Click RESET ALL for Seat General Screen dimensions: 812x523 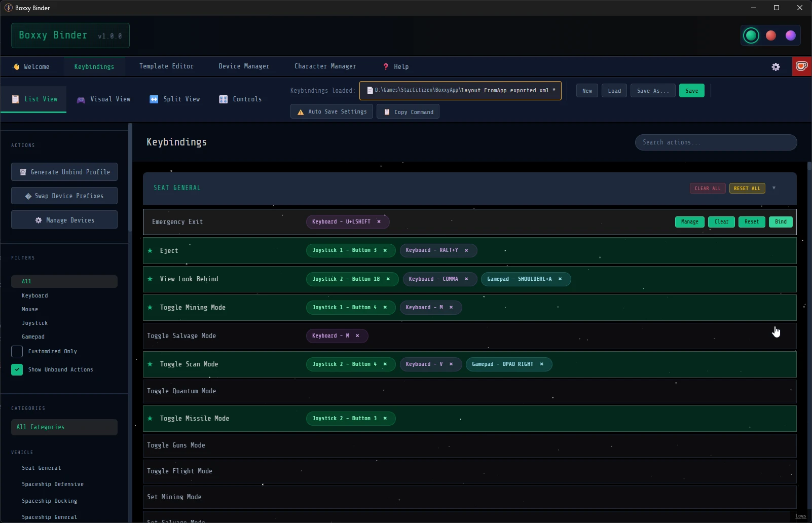[x=747, y=188]
